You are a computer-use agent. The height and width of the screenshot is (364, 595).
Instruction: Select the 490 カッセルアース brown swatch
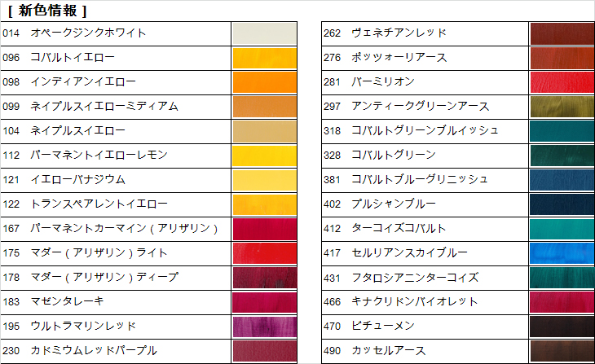pyautogui.click(x=562, y=351)
